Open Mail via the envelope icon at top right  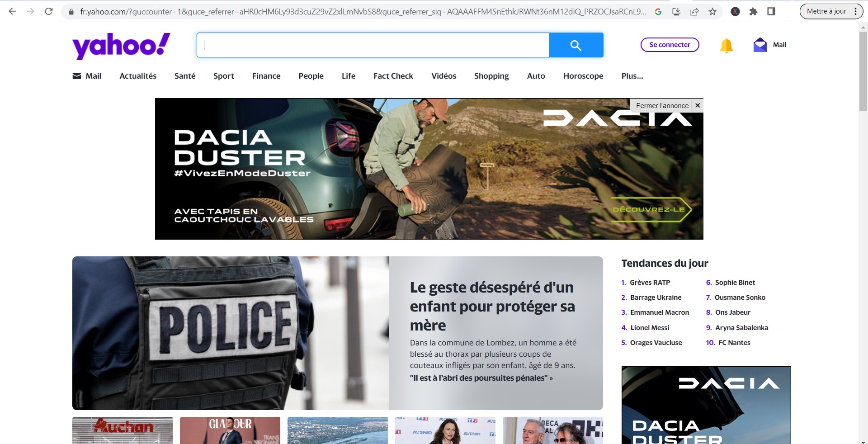coord(760,45)
